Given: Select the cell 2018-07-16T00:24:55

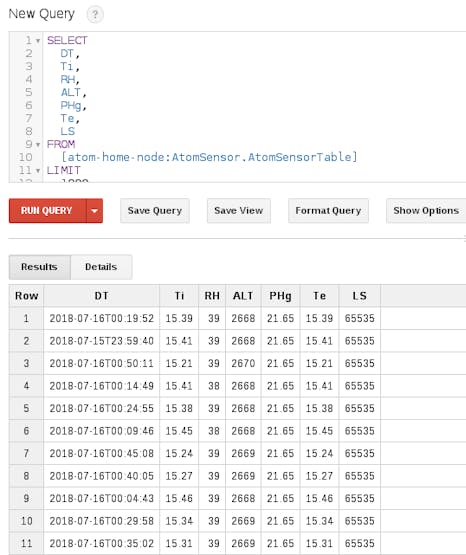Looking at the screenshot, I should coord(102,408).
